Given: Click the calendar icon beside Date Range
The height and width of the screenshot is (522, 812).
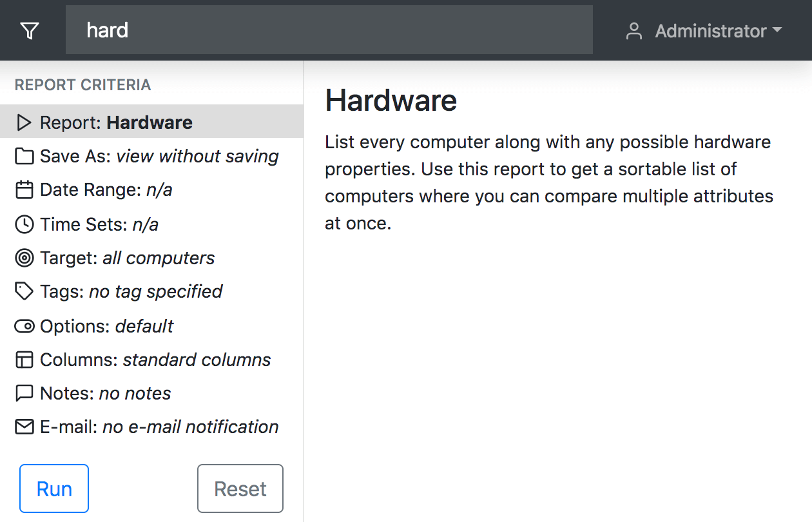Looking at the screenshot, I should tap(24, 190).
